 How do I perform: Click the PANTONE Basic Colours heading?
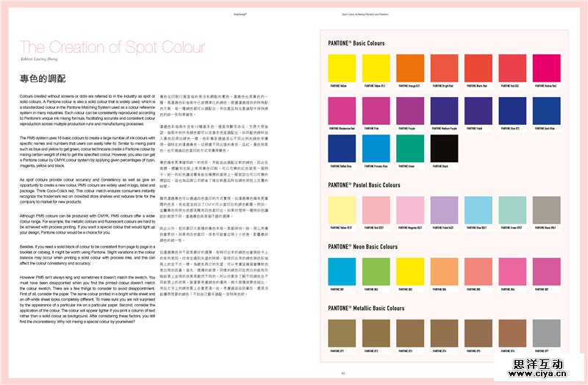tap(356, 43)
